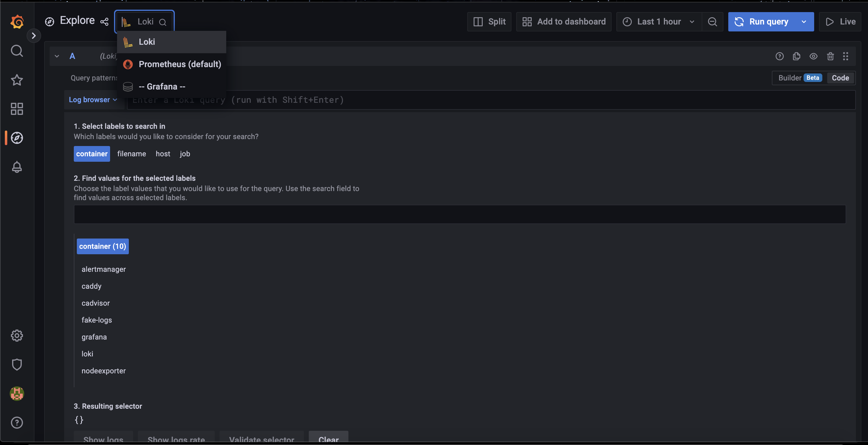This screenshot has height=445, width=868.
Task: Collapse query row A chevron
Action: coord(57,56)
